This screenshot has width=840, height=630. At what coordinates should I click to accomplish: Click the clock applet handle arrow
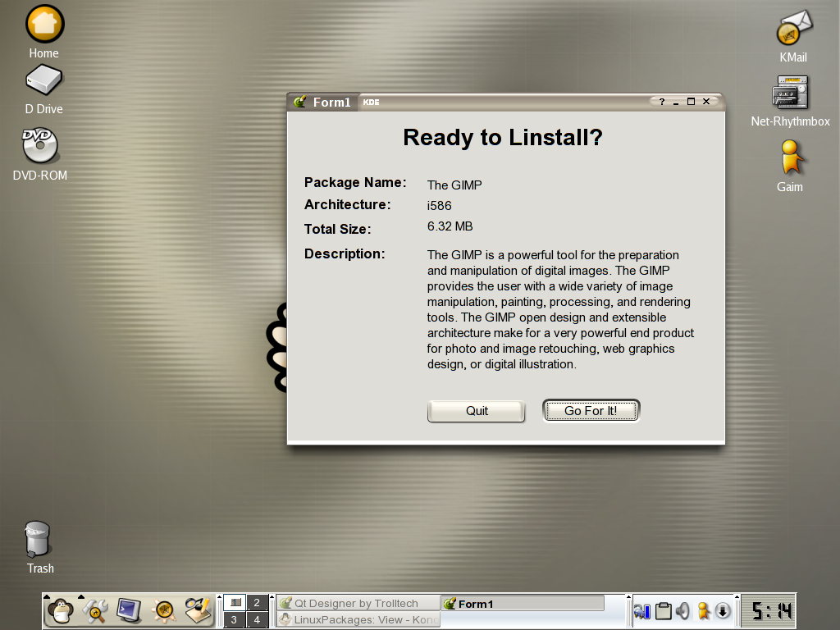click(x=737, y=596)
